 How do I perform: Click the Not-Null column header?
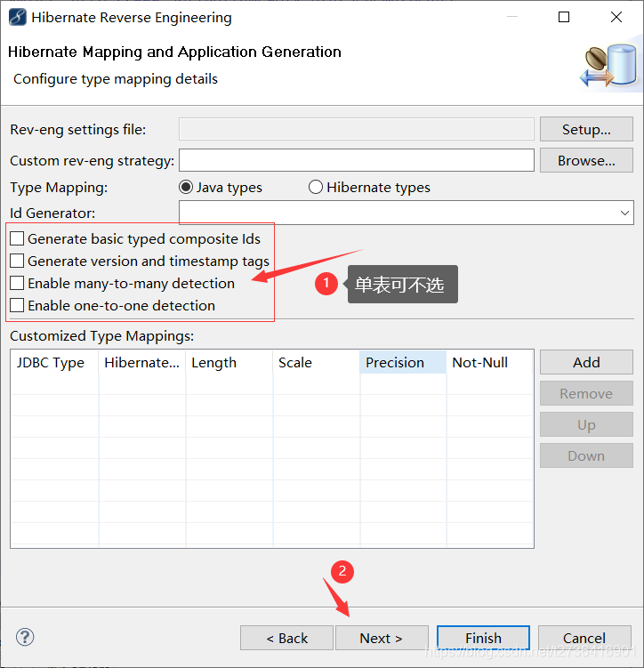click(x=489, y=363)
